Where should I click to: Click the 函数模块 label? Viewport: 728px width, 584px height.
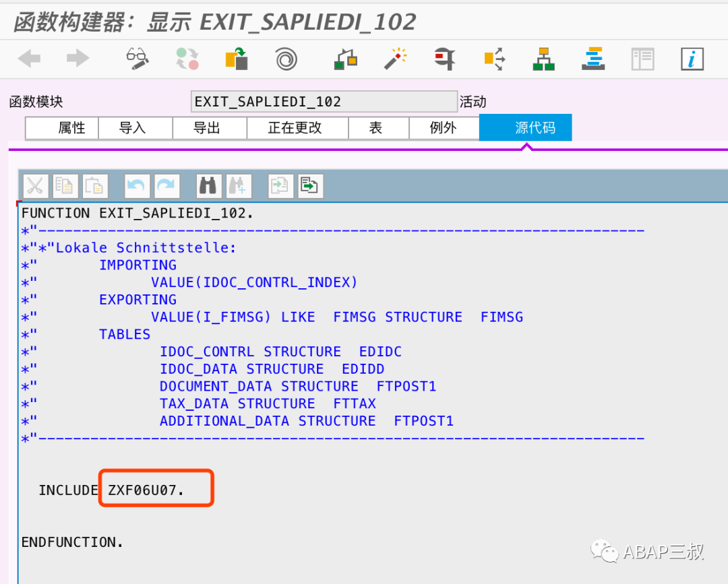[36, 102]
